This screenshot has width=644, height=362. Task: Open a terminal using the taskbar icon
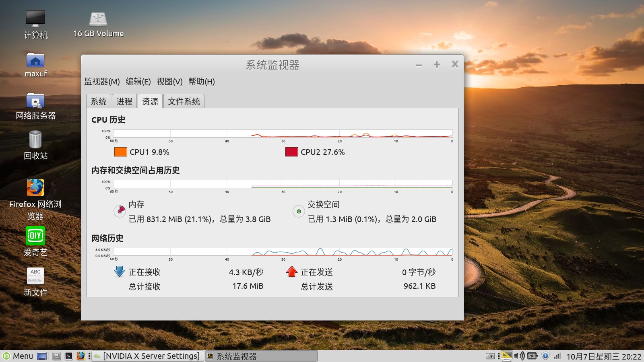coord(69,356)
